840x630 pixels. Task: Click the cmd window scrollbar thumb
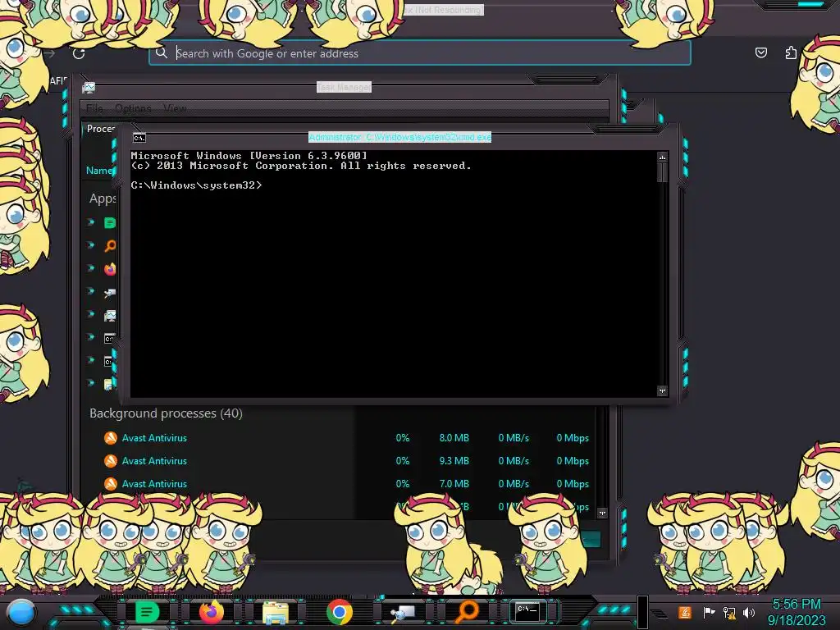662,172
